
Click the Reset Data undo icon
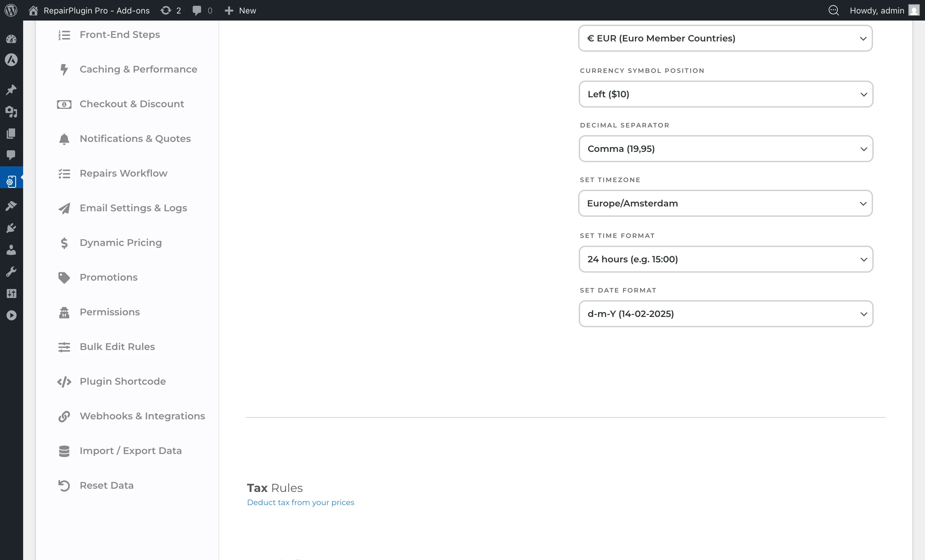pyautogui.click(x=64, y=486)
